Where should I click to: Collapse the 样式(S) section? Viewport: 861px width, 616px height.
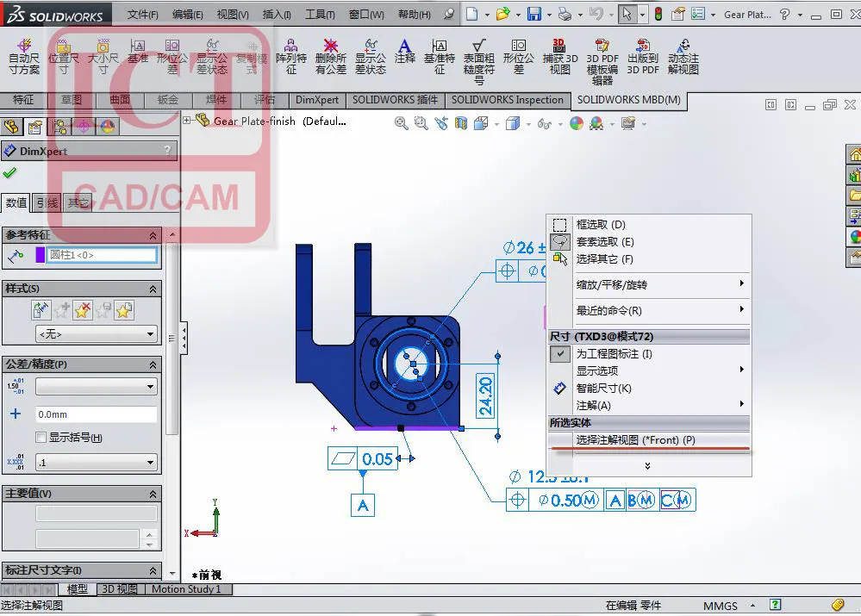point(153,289)
